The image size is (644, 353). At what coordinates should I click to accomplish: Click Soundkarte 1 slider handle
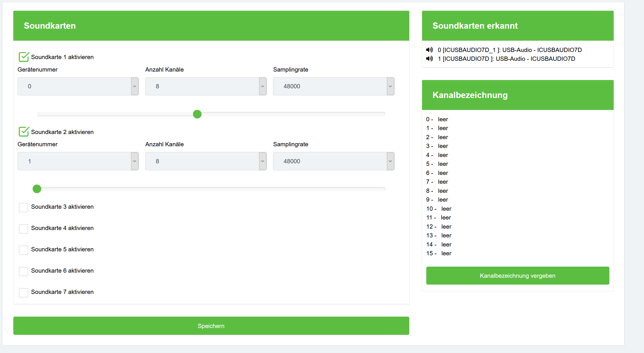coord(197,114)
